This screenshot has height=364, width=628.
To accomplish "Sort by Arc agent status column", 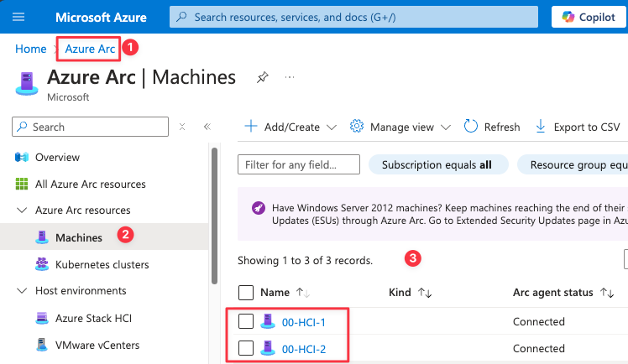I will (563, 293).
